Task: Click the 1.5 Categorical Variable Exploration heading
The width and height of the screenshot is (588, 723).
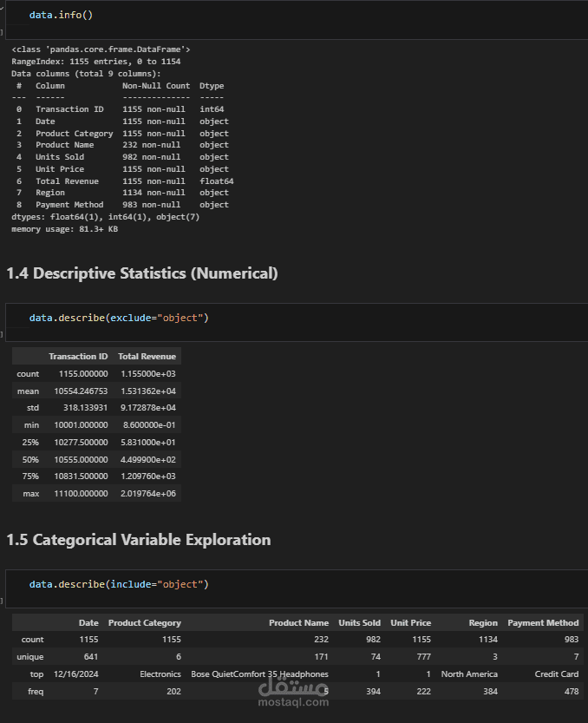Action: point(139,540)
